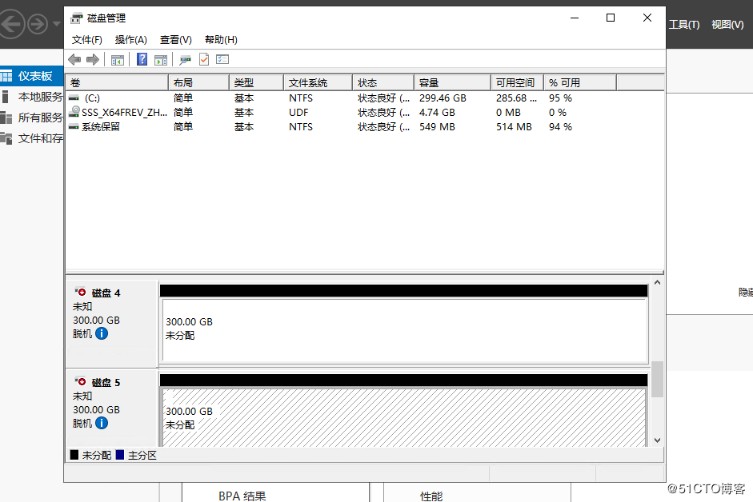Open the 操作(A) menu
This screenshot has width=753, height=502.
(131, 40)
